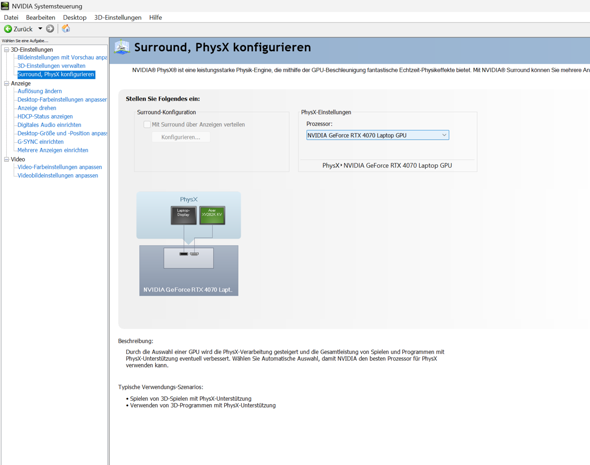Click the forward navigation arrow icon
The image size is (590, 465).
tap(50, 29)
